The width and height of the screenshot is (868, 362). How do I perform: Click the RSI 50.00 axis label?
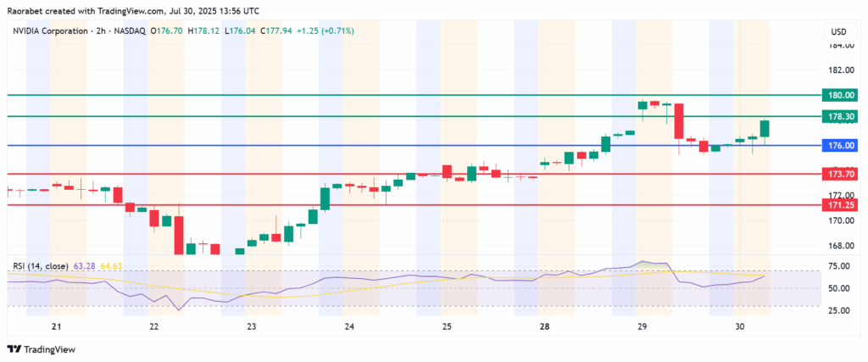(x=840, y=288)
